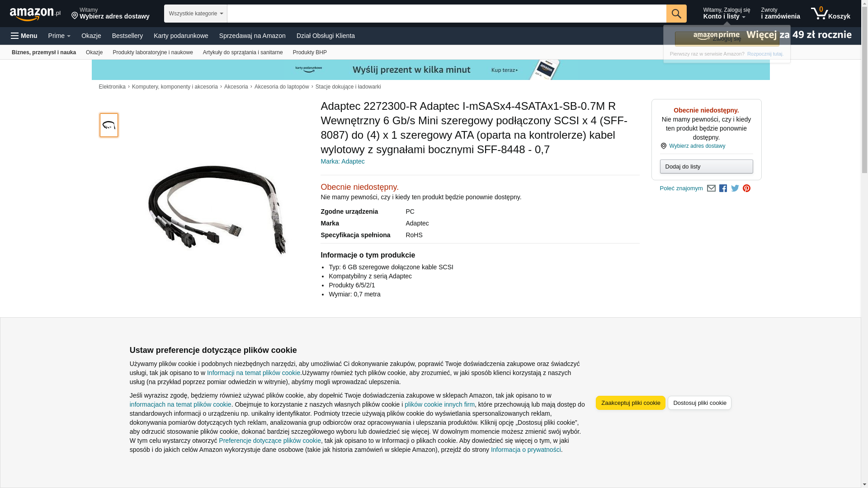Share product on Facebook icon
Screen dimensions: 868x488
723,188
